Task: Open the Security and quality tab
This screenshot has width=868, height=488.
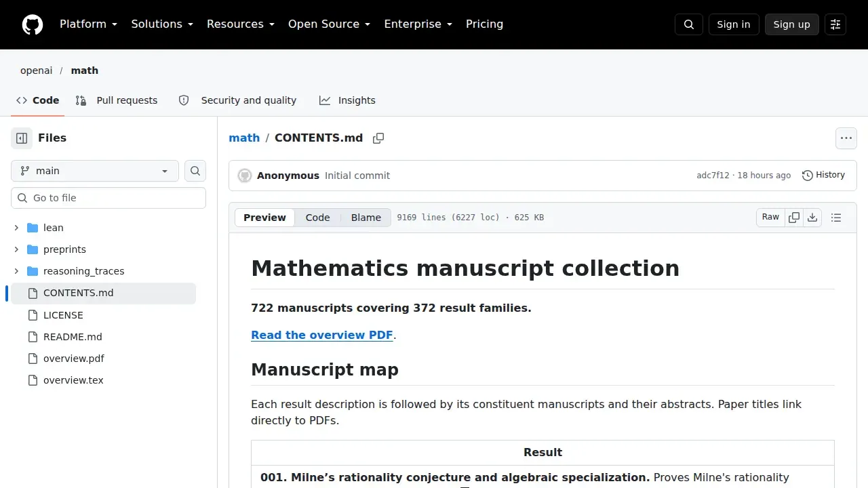Action: (x=237, y=100)
